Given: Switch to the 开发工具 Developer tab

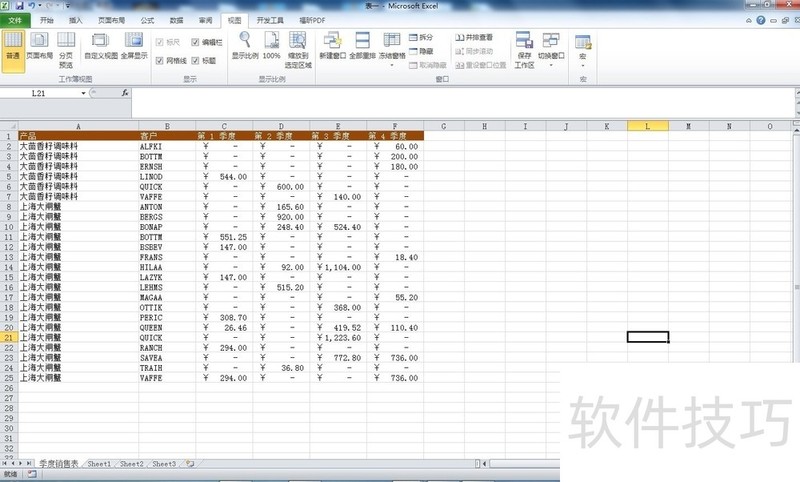Looking at the screenshot, I should [x=270, y=20].
